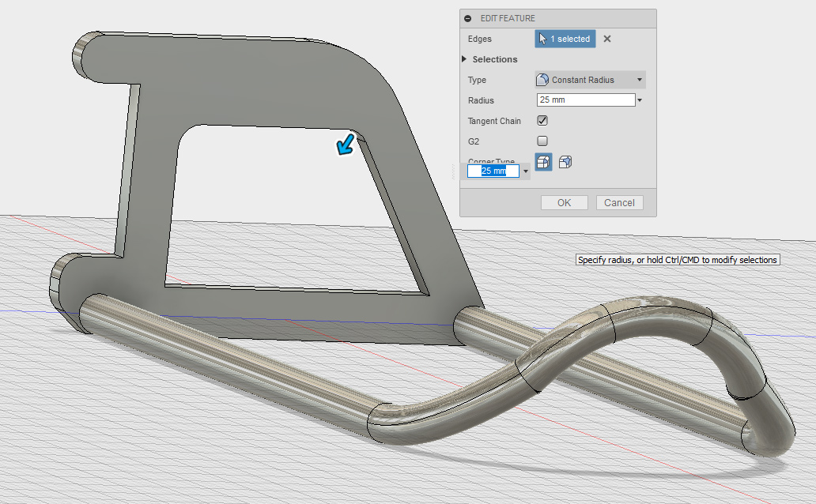
Task: Collapse the Edit Feature dialog with minus icon
Action: coord(468,18)
